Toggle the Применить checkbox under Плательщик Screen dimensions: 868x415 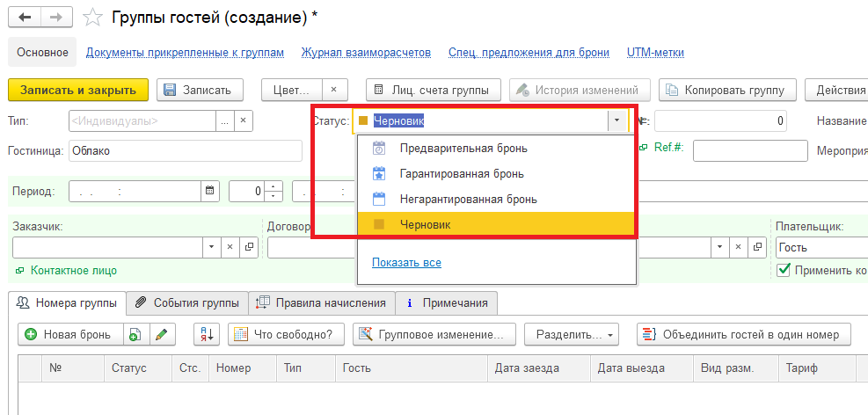pyautogui.click(x=784, y=270)
